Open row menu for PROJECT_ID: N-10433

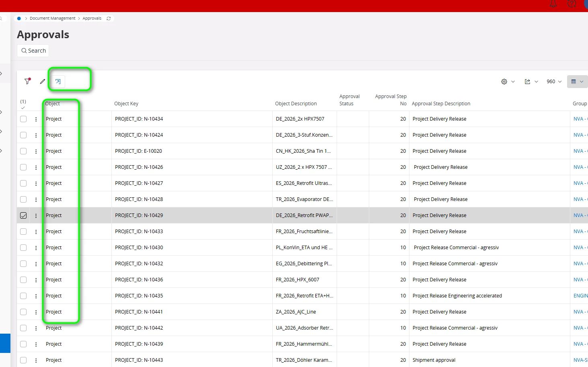point(36,232)
